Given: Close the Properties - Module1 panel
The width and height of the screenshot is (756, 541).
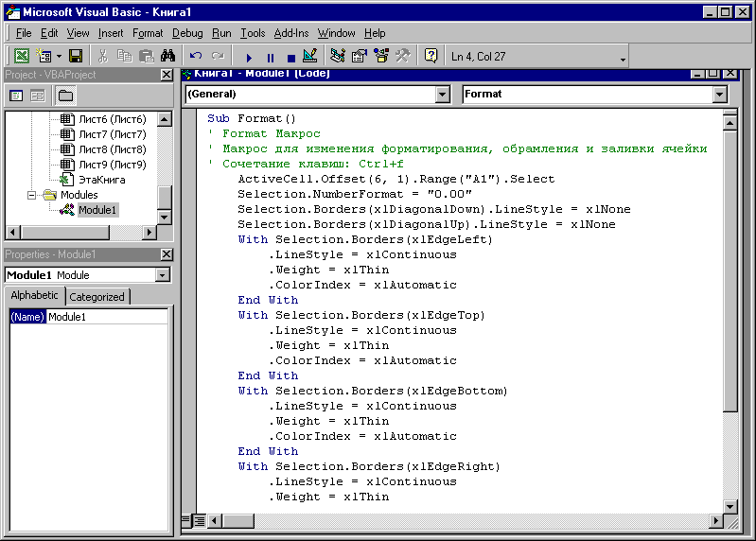Looking at the screenshot, I should pos(167,254).
